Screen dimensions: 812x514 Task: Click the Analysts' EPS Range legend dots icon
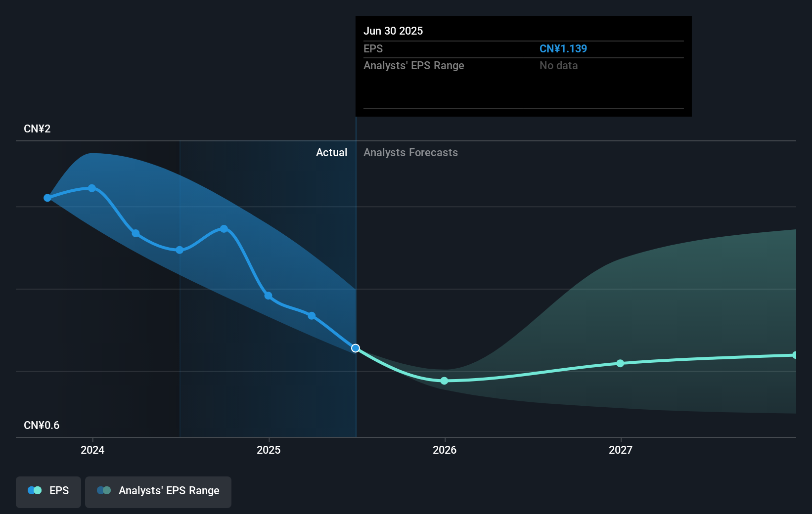click(104, 491)
